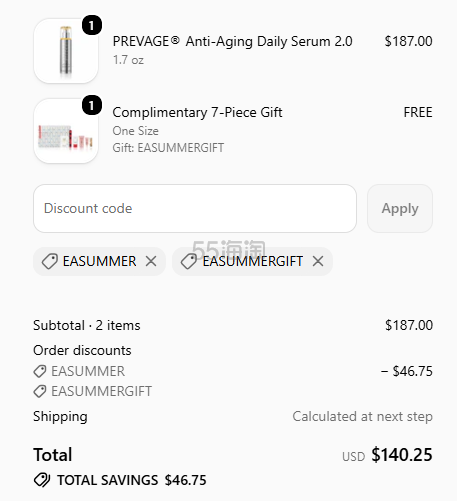Click the $140.25 total amount

coord(402,455)
